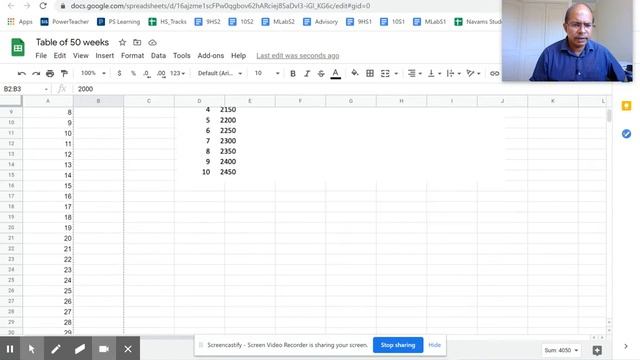Open the Data menu

(158, 56)
